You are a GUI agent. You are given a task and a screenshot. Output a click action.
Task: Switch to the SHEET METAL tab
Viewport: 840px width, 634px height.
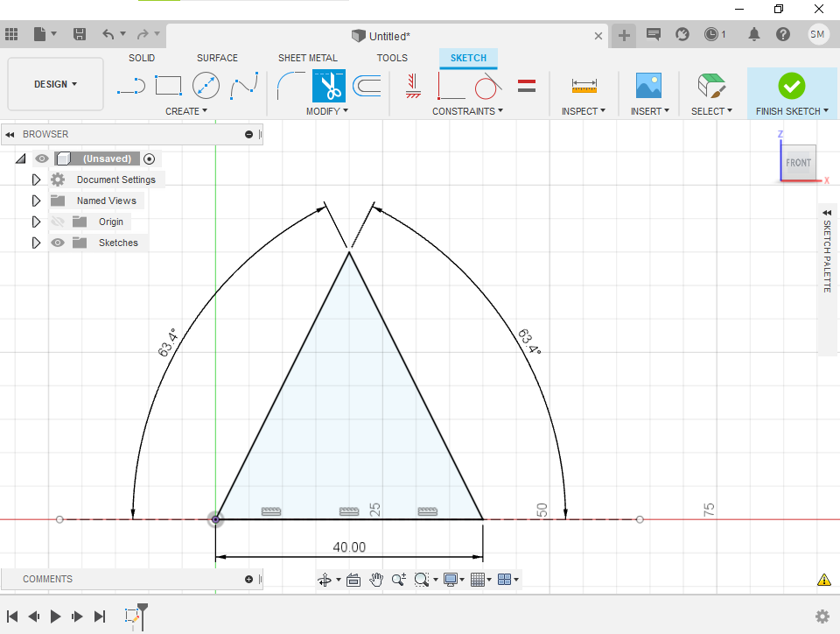coord(307,58)
